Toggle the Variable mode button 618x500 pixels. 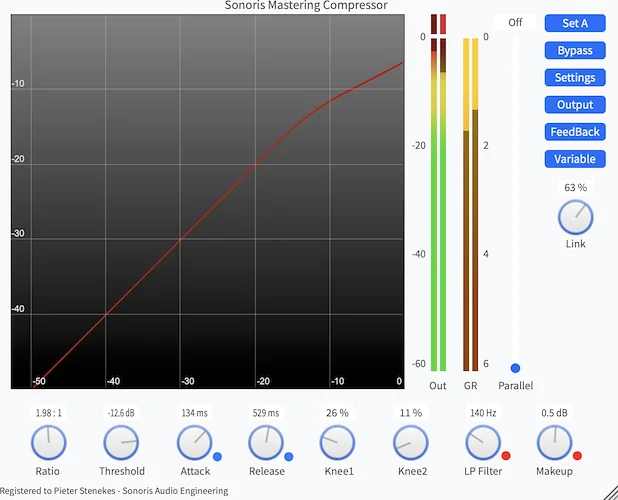click(575, 159)
